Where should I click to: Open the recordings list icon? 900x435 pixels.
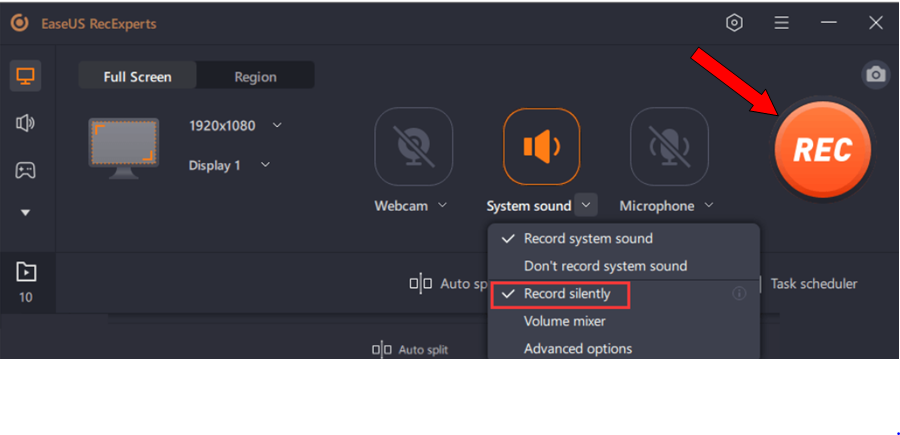tap(26, 272)
